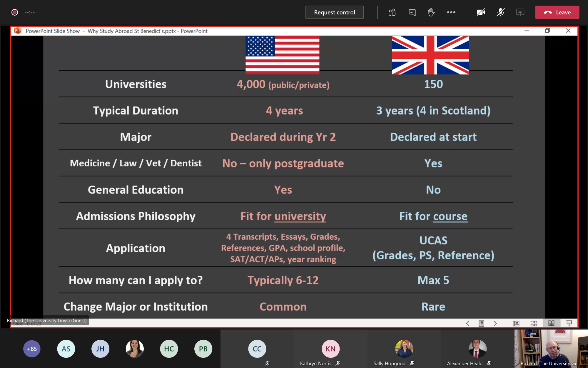The width and height of the screenshot is (588, 368).
Task: Switch to Reading view
Action: click(551, 323)
